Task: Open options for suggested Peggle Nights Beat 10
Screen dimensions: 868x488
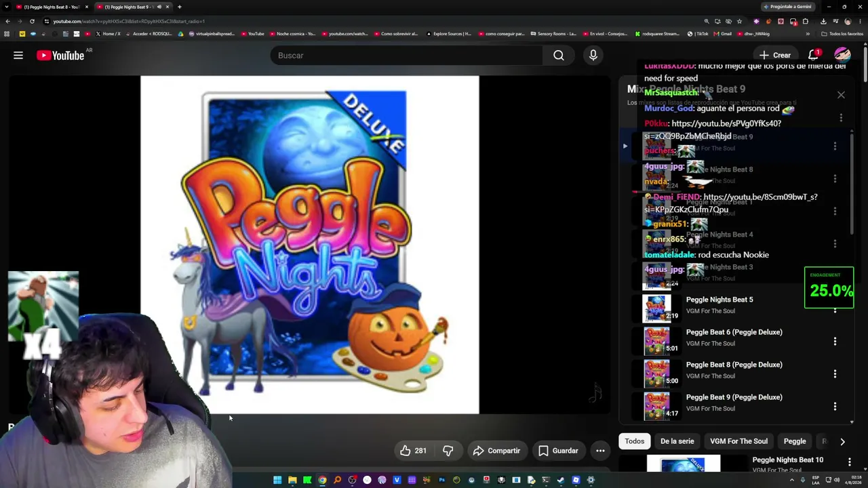Action: pos(850,462)
